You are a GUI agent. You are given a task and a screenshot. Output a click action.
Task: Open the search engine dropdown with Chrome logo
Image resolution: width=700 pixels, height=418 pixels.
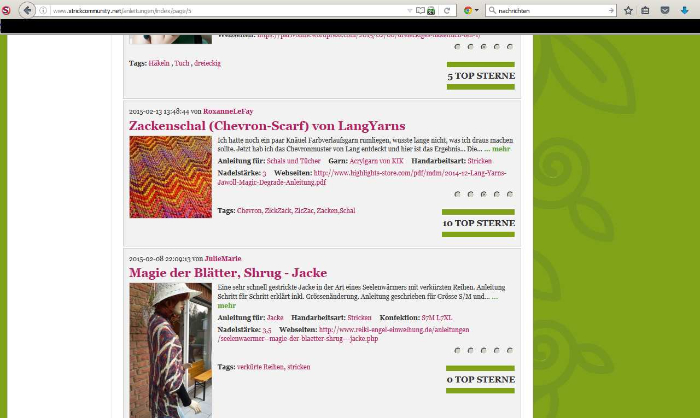pyautogui.click(x=471, y=10)
